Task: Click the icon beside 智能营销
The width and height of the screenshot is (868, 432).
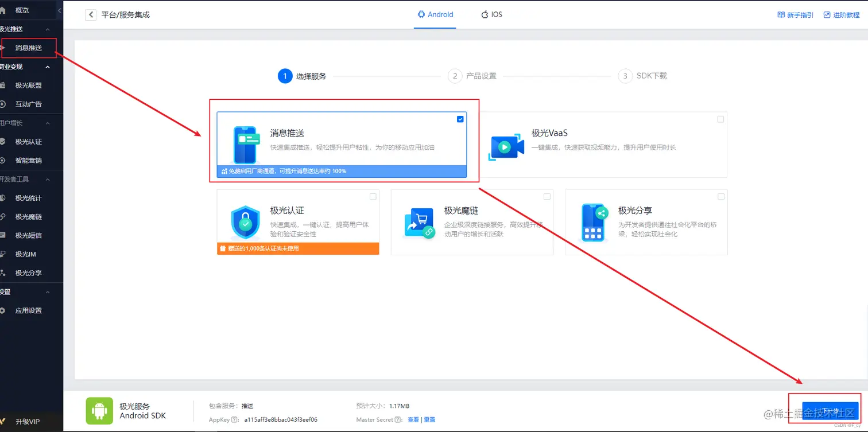Action: point(3,160)
